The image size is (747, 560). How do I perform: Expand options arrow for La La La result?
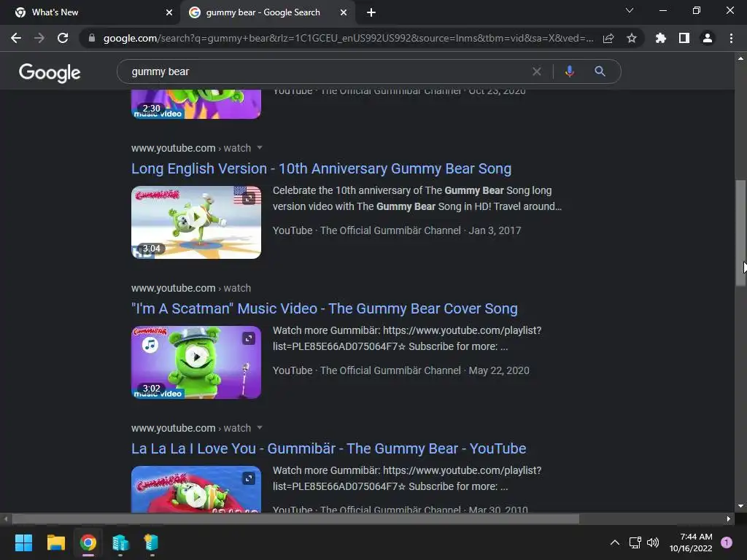pyautogui.click(x=260, y=427)
